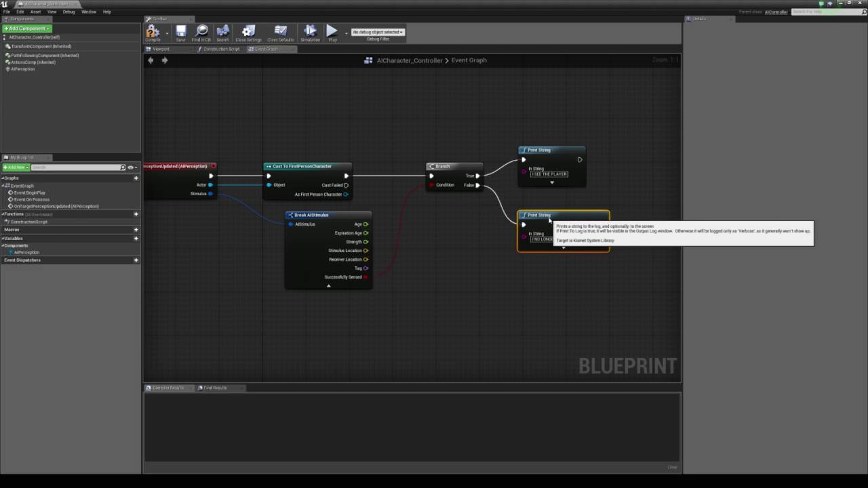868x488 pixels.
Task: Open the Window menu
Action: pyautogui.click(x=89, y=12)
